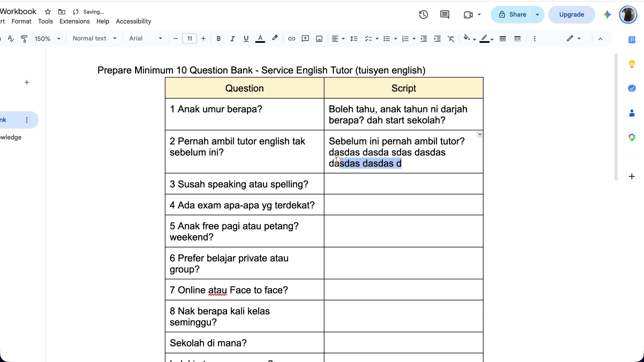Increase indent of the paragraph
The width and height of the screenshot is (644, 362).
tap(437, 39)
